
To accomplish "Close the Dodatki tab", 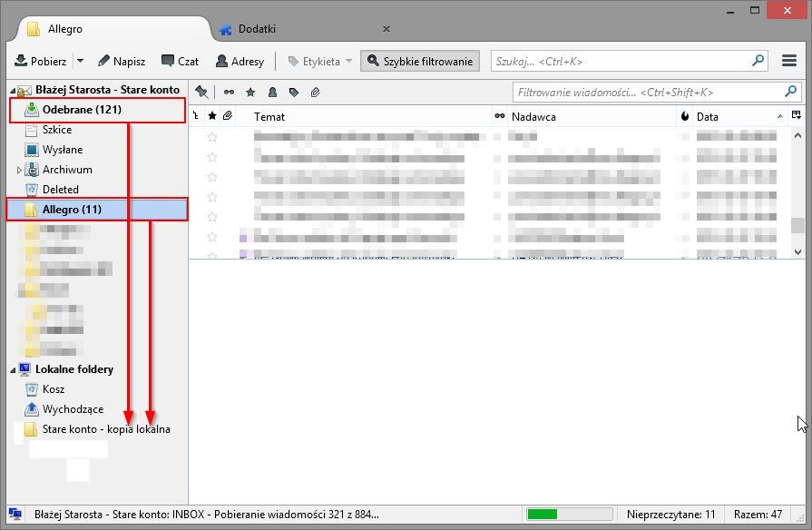I will click(386, 29).
